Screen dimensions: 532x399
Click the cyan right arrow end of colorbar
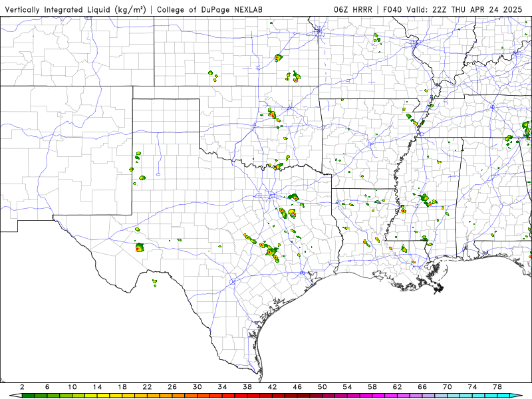(516, 396)
